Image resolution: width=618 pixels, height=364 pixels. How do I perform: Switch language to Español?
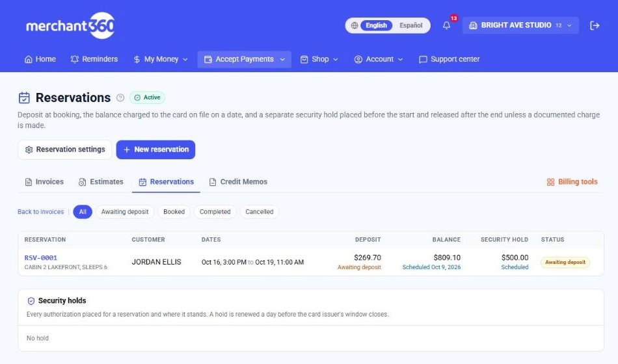410,25
